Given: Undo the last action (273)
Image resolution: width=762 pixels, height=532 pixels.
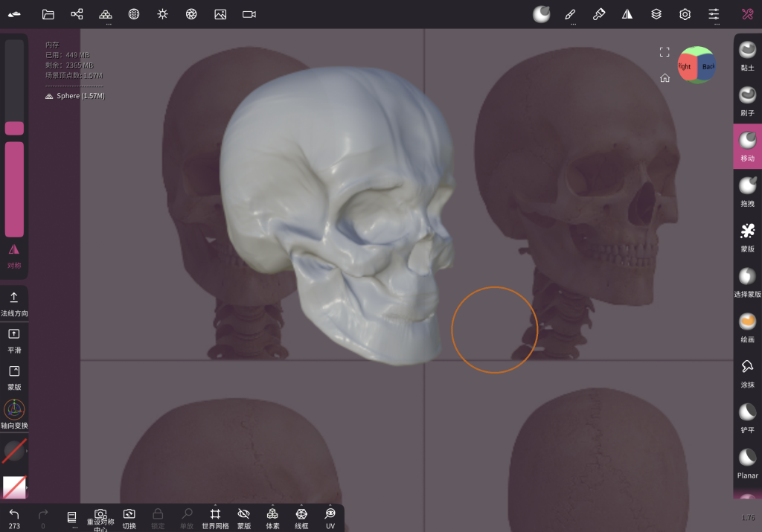Looking at the screenshot, I should [x=14, y=519].
